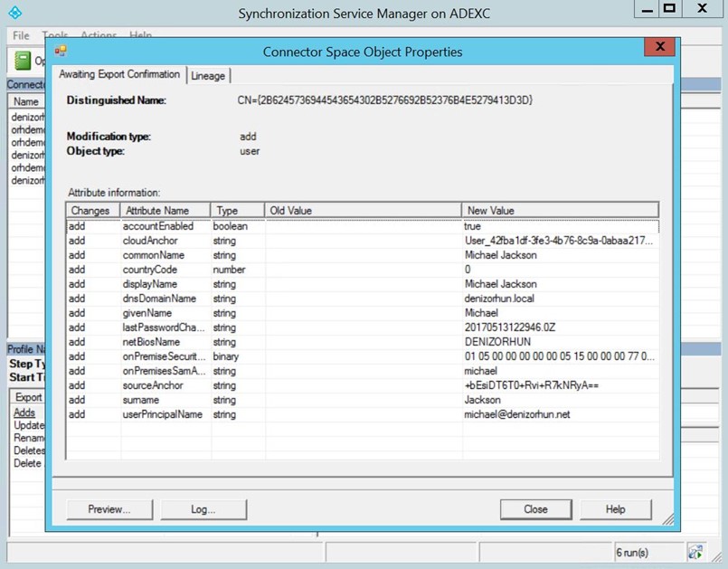
Task: Click the dialog icon in the title bar
Action: coord(61,51)
